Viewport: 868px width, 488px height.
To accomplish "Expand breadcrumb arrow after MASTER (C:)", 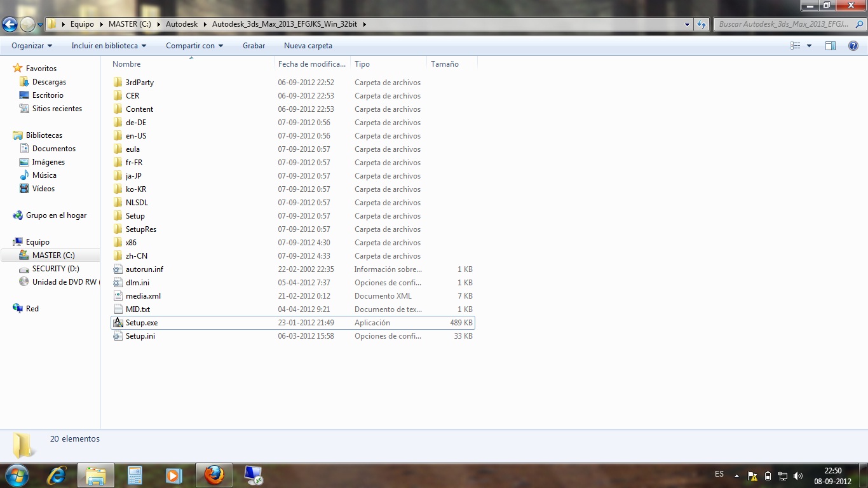I will [x=159, y=24].
